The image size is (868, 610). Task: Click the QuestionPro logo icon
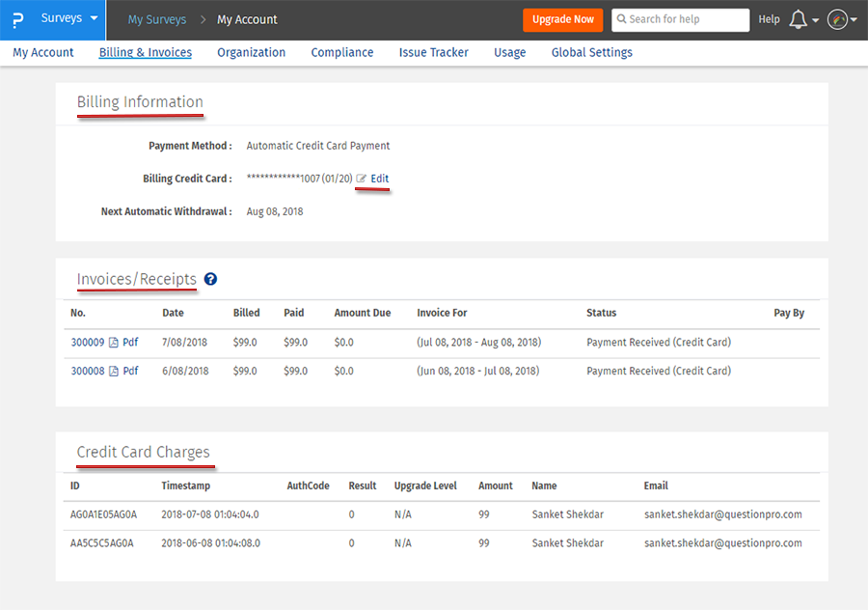click(18, 19)
